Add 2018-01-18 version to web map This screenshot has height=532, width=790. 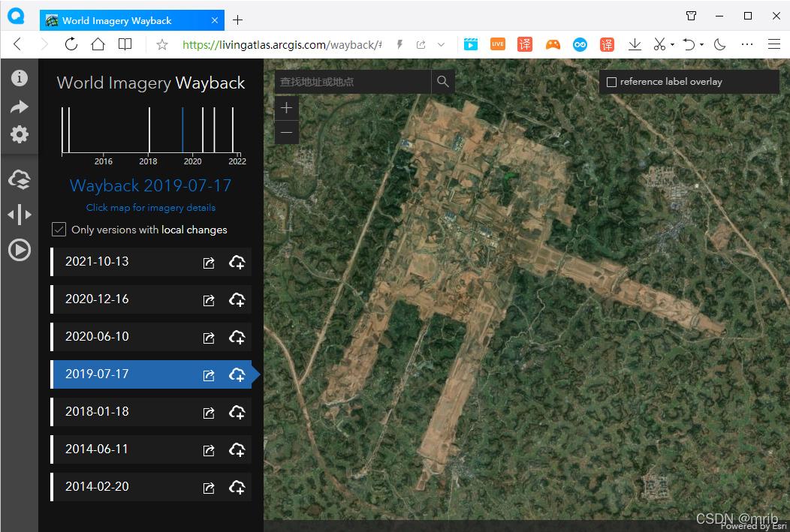(237, 412)
